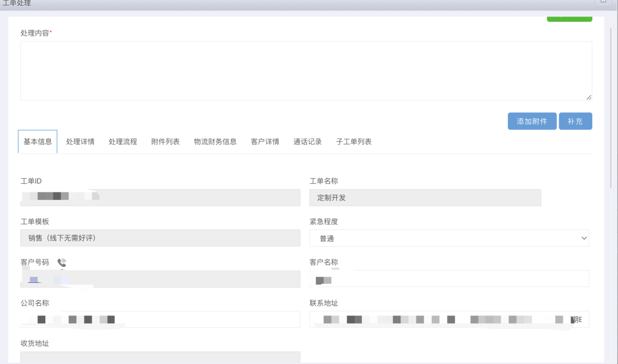Click the 工单名称 field showing 定制开发
Image resolution: width=618 pixels, height=364 pixels.
pyautogui.click(x=425, y=198)
